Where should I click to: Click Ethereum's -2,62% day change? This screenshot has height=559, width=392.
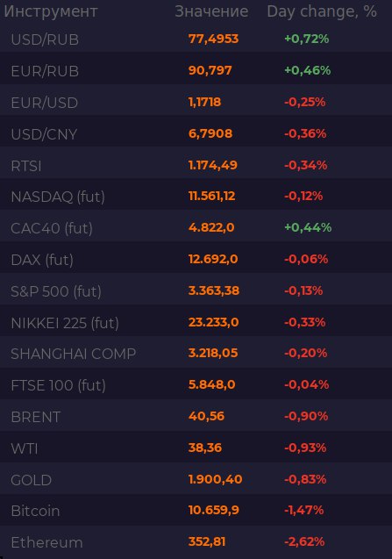click(304, 541)
